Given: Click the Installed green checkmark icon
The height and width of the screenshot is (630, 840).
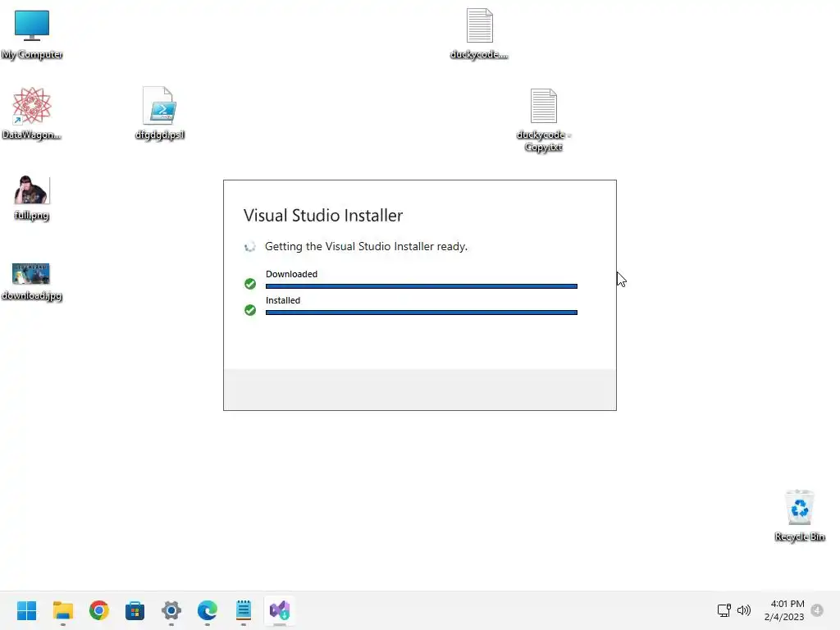Looking at the screenshot, I should [250, 310].
